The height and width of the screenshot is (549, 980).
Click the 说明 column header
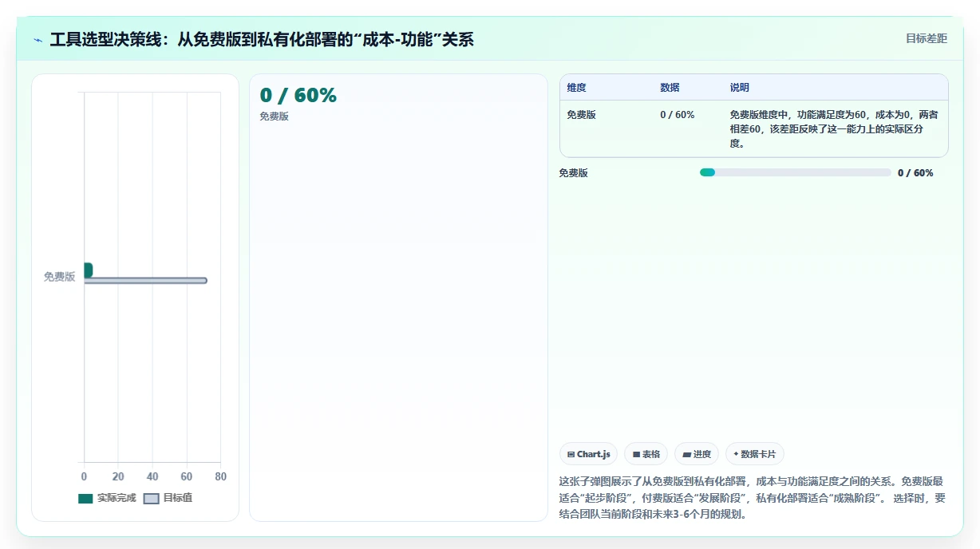point(739,88)
